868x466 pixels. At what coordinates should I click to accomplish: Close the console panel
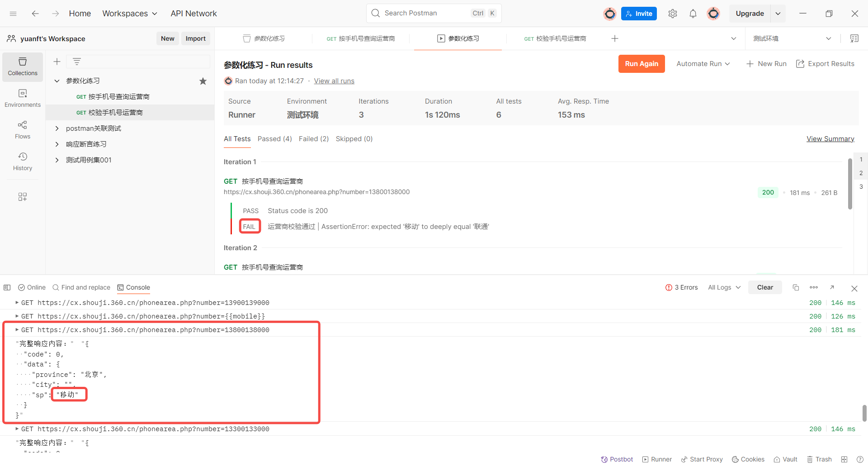tap(854, 288)
